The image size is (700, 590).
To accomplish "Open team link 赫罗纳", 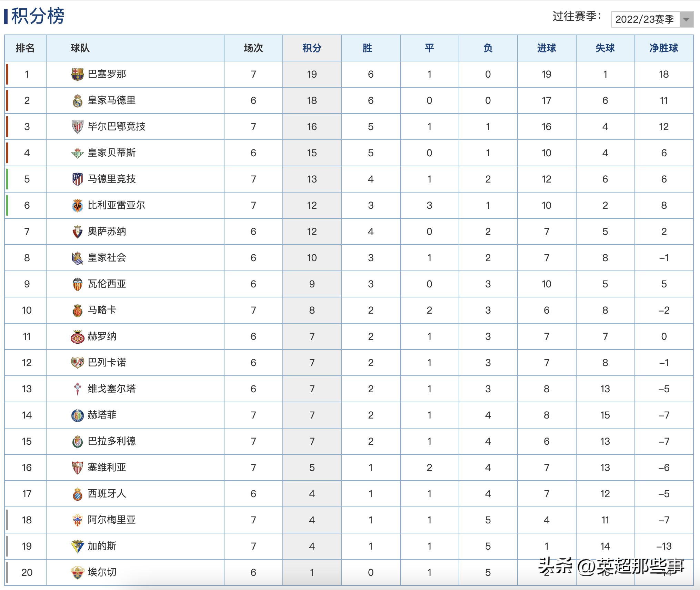I will tap(102, 336).
